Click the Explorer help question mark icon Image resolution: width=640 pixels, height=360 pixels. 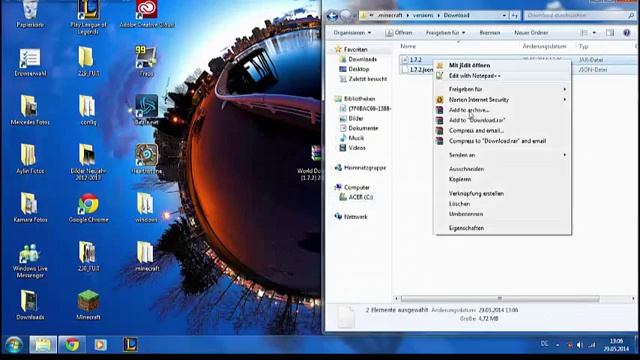point(627,33)
